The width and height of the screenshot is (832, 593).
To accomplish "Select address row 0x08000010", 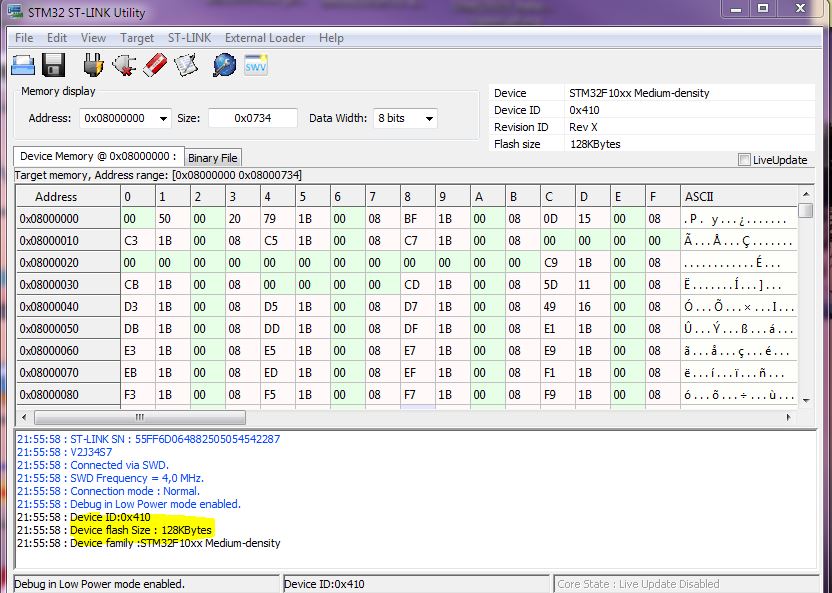I will [x=68, y=241].
